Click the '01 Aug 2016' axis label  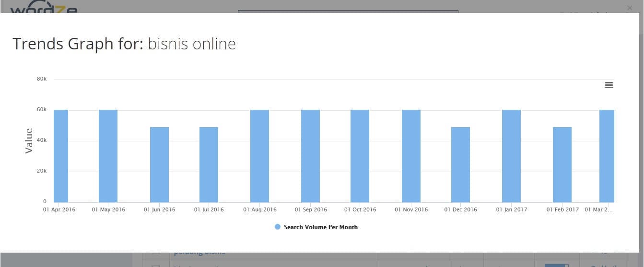[x=260, y=209]
